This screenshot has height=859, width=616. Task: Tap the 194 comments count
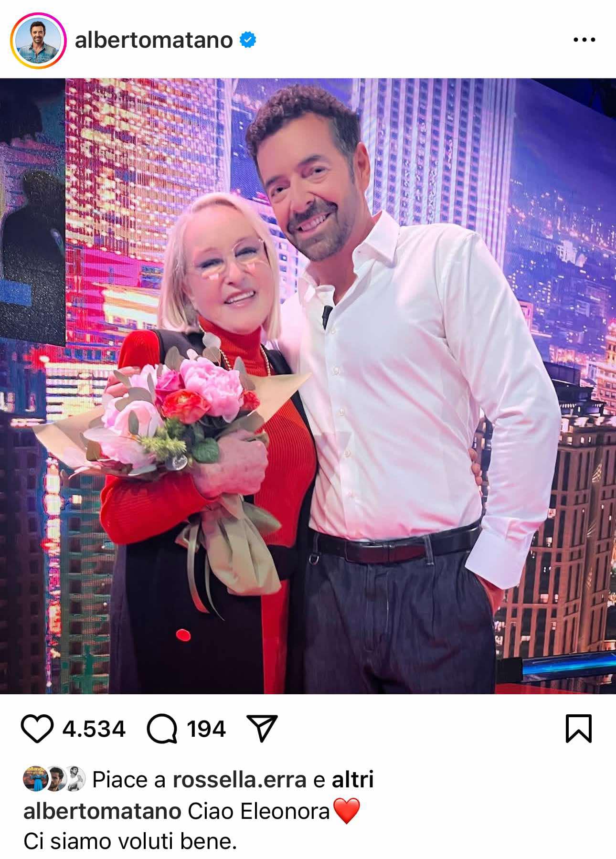click(206, 730)
